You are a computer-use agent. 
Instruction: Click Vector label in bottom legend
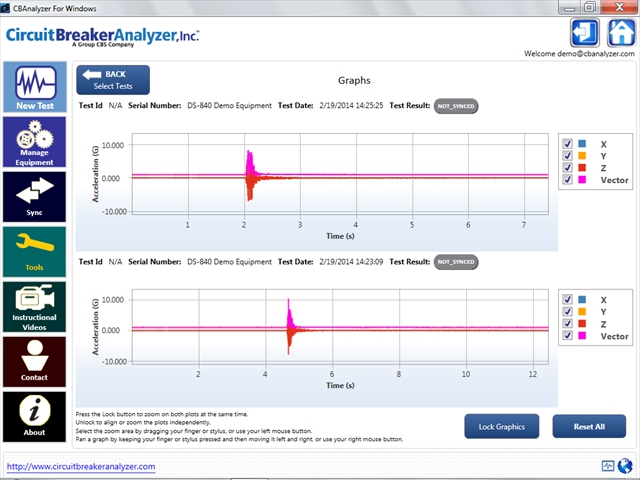[x=614, y=336]
